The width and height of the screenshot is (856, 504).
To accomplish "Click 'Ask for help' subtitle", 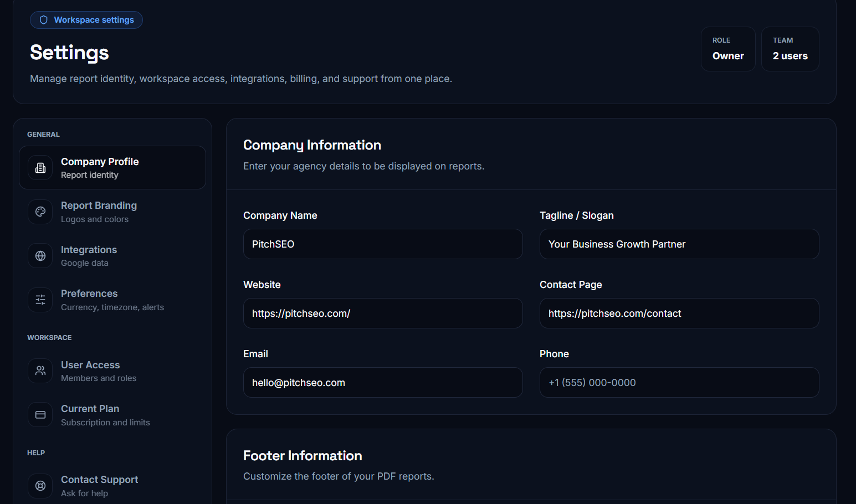I will pos(84,493).
